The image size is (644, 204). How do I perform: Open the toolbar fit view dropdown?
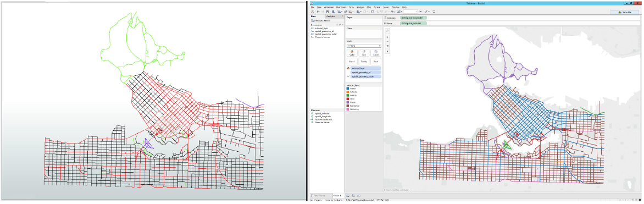(x=410, y=12)
